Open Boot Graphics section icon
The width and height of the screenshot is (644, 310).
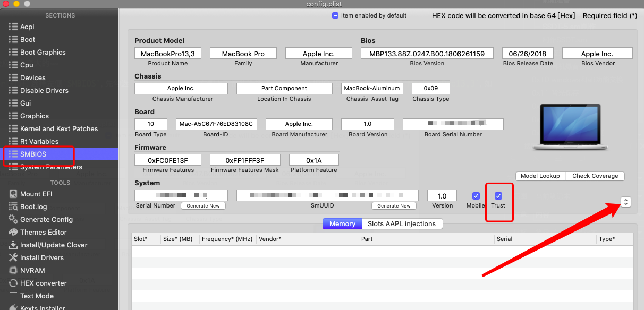click(x=13, y=52)
